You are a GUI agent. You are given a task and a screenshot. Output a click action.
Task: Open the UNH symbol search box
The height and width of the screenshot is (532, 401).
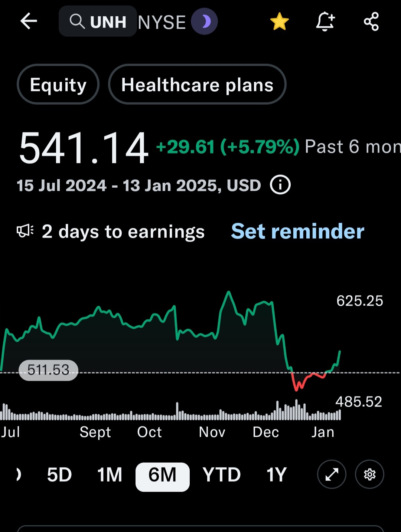click(x=98, y=21)
